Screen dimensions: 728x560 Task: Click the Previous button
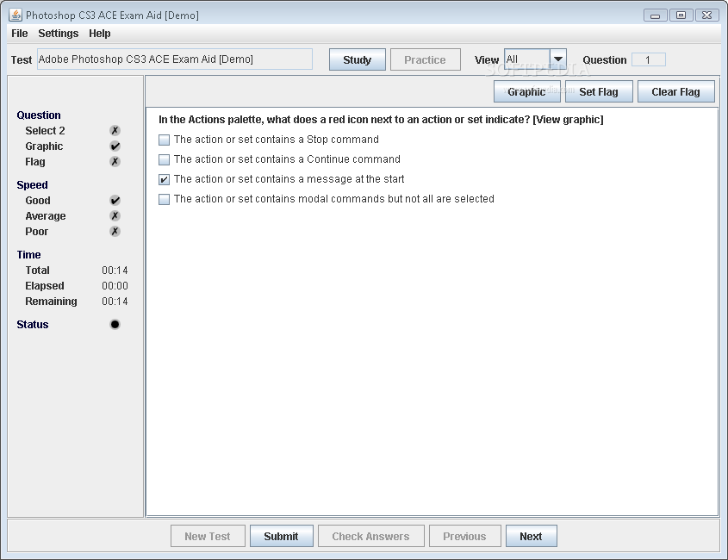(x=464, y=537)
